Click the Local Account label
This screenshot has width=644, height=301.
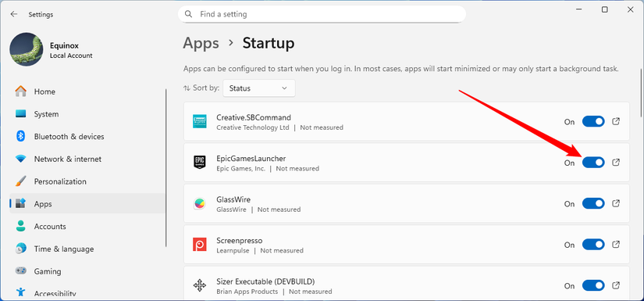pyautogui.click(x=71, y=56)
